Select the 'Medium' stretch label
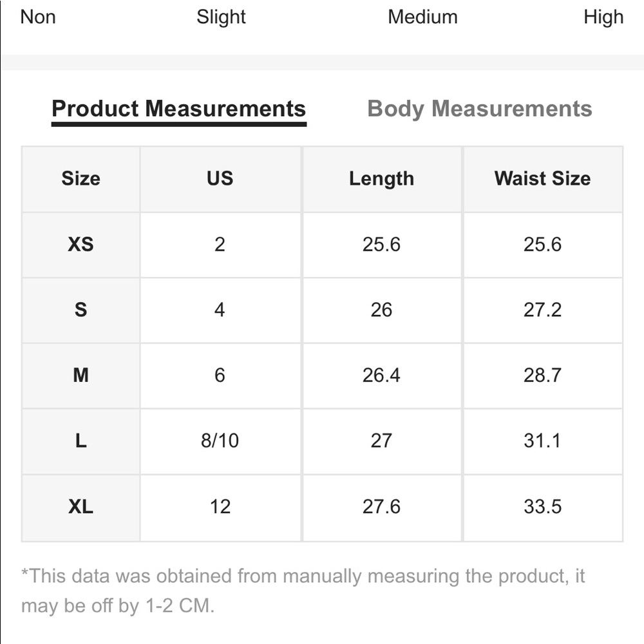 tap(422, 17)
